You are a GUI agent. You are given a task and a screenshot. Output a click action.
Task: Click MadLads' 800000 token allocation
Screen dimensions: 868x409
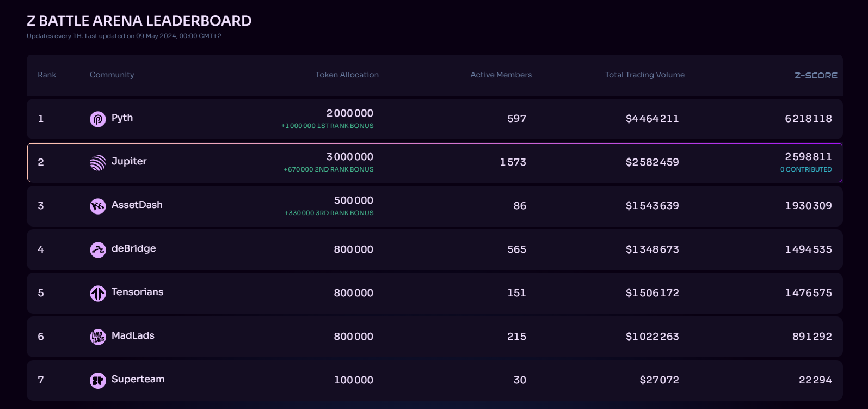(x=354, y=337)
